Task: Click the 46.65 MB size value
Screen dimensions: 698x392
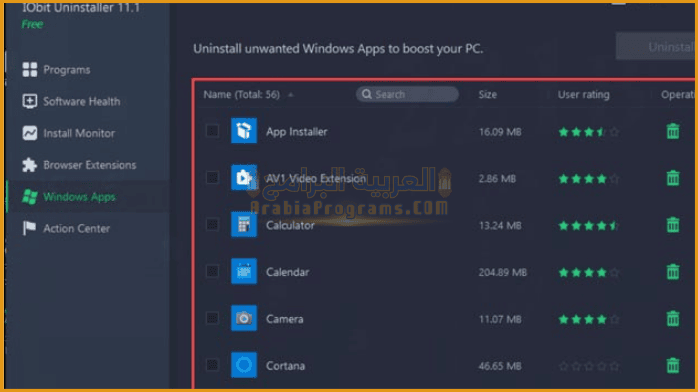Action: (x=499, y=366)
